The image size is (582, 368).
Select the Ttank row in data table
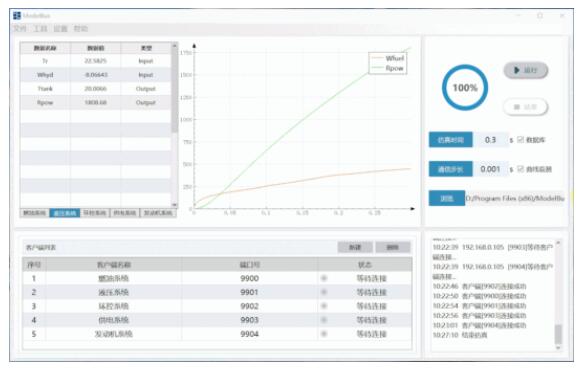pyautogui.click(x=96, y=88)
